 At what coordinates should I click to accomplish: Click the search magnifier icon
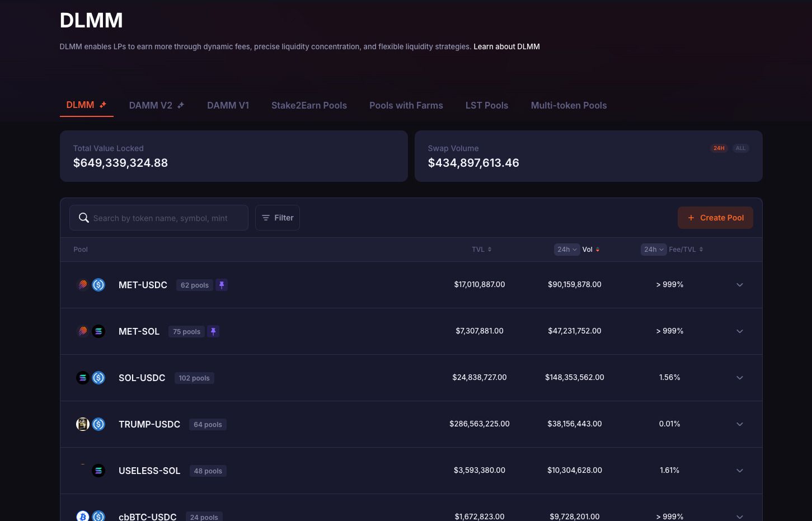click(84, 218)
